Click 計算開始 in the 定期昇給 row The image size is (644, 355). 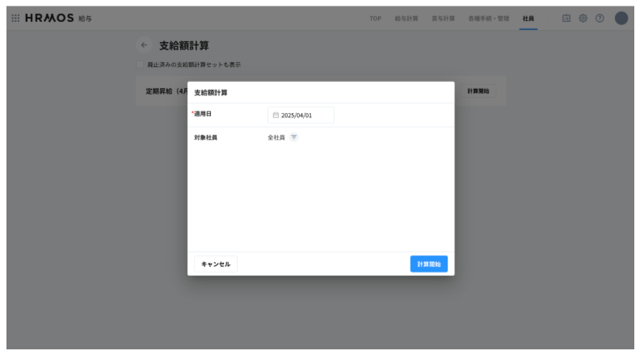pyautogui.click(x=478, y=91)
